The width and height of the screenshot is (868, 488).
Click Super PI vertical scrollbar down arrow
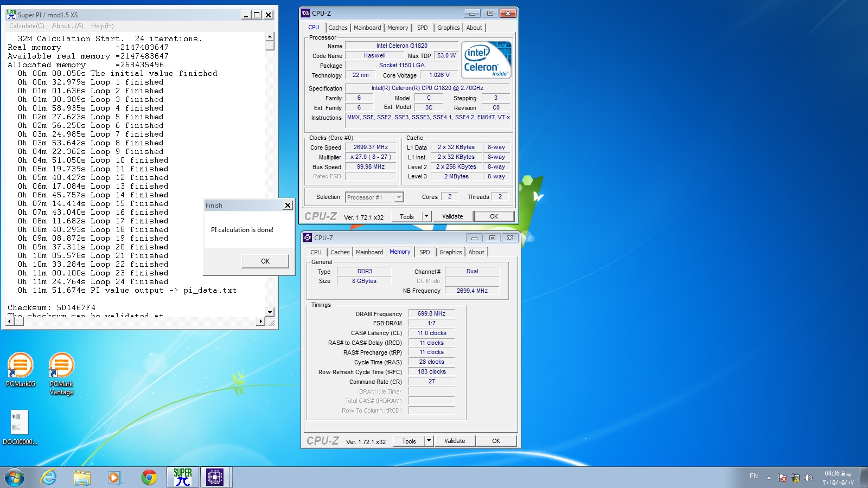(x=270, y=312)
